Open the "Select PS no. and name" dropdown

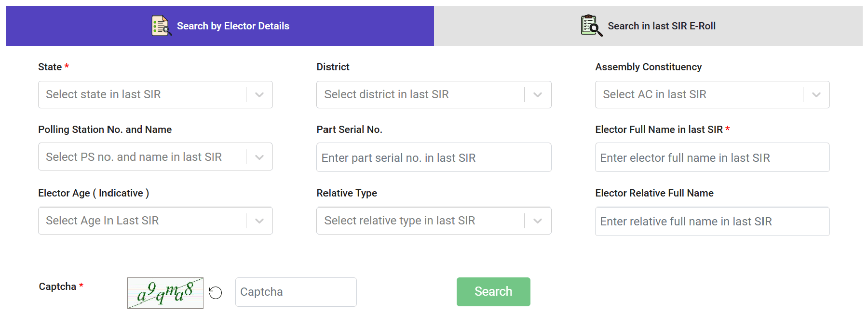click(140, 157)
